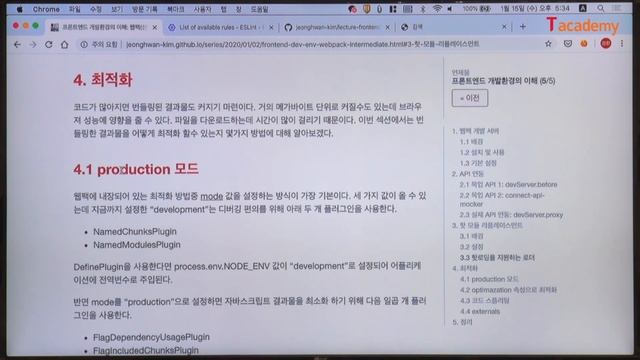Open the home page
This screenshot has width=640, height=360.
pyautogui.click(x=64, y=44)
